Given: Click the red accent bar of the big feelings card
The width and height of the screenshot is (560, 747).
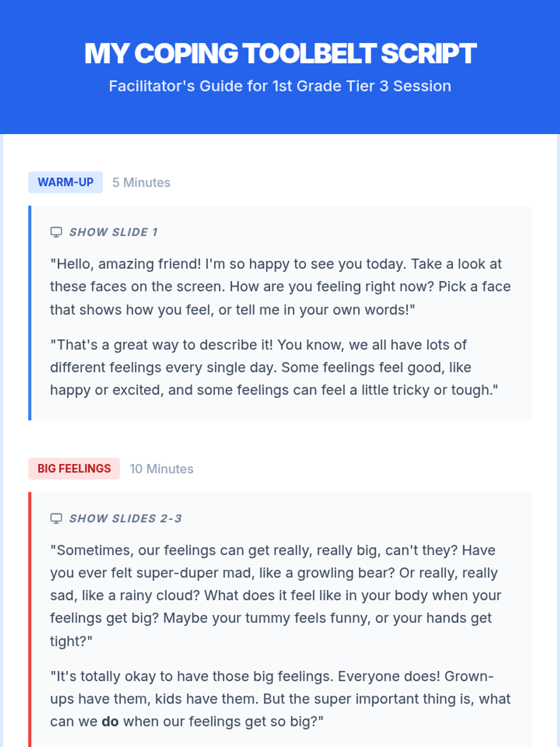Looking at the screenshot, I should point(30,620).
